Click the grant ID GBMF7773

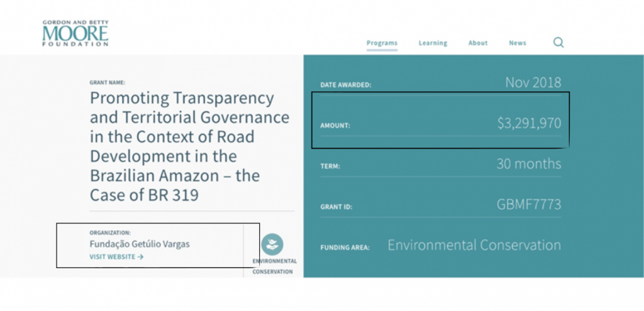[x=528, y=205]
